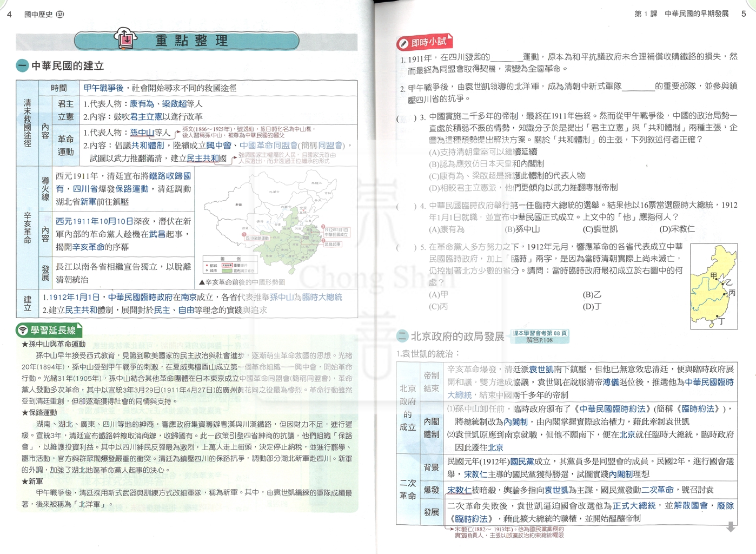Select option (D)丁 in question 5
This screenshot has height=554, width=756.
click(x=592, y=307)
